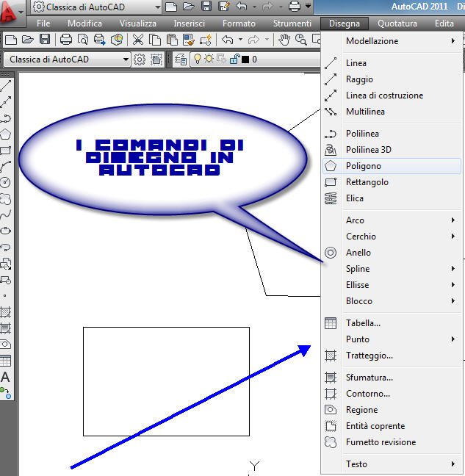Toggle layer 0 freeze sun icon
465x476 pixels.
pyautogui.click(x=209, y=59)
